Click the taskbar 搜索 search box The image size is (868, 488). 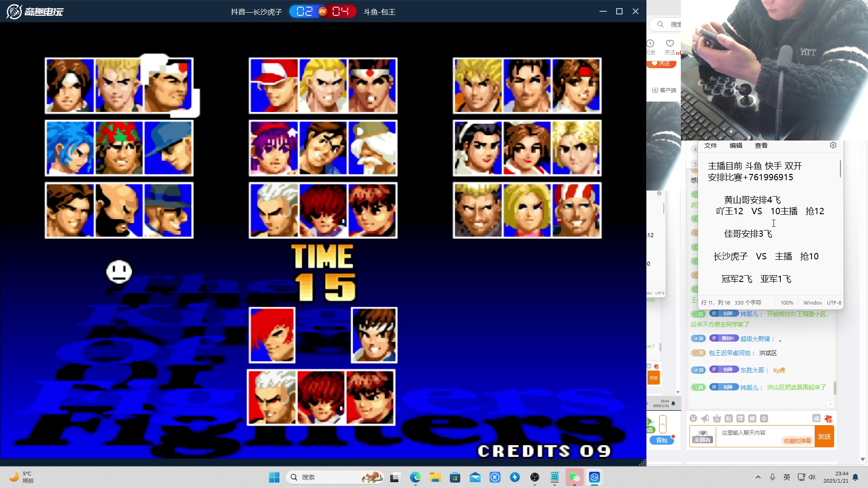335,477
